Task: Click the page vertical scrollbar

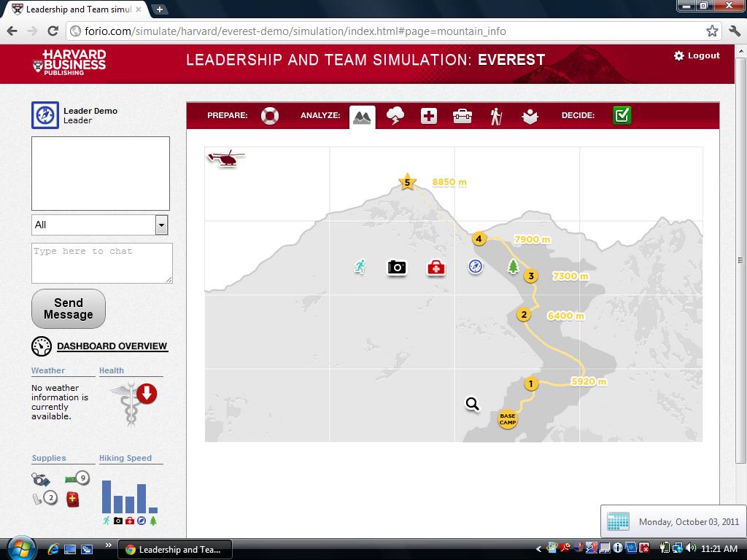Action: tap(740, 260)
